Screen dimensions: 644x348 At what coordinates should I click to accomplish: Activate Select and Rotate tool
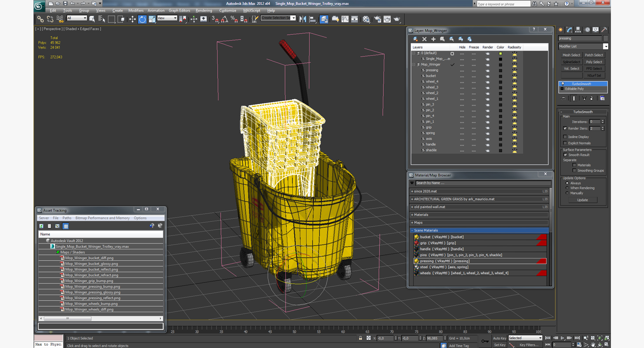pyautogui.click(x=142, y=19)
